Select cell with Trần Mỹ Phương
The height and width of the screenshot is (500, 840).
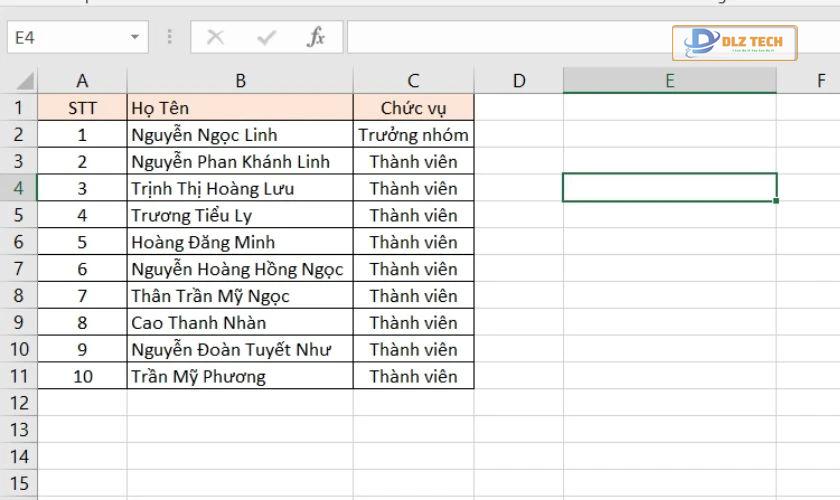[x=240, y=376]
